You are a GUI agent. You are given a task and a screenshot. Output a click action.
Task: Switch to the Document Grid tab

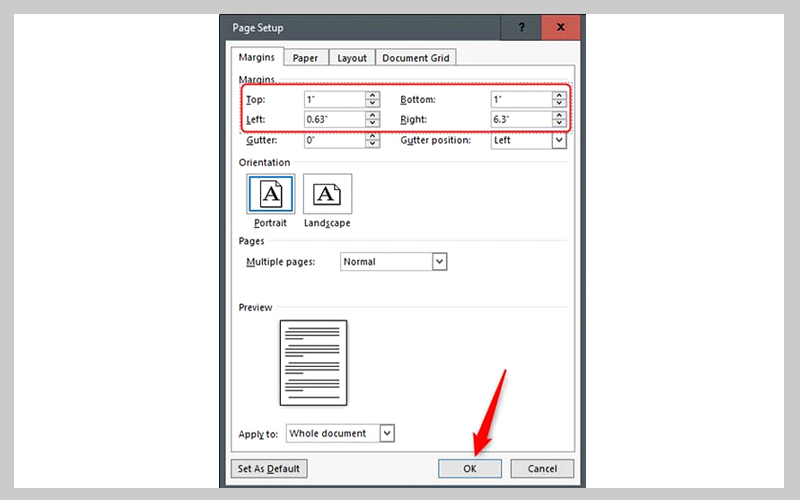[x=415, y=58]
